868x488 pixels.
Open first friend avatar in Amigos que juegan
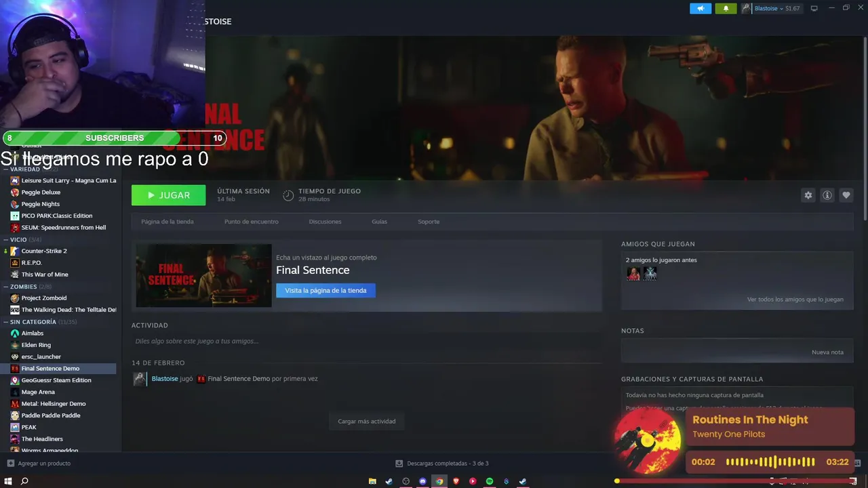point(633,273)
